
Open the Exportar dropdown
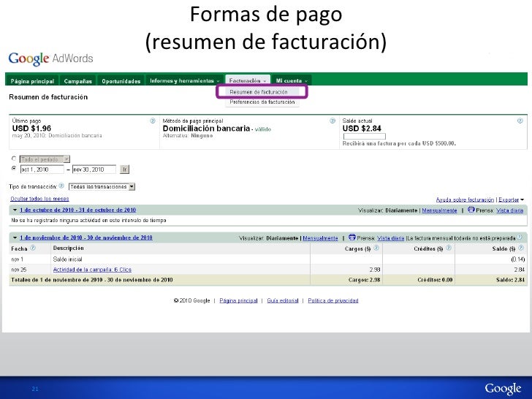point(511,199)
